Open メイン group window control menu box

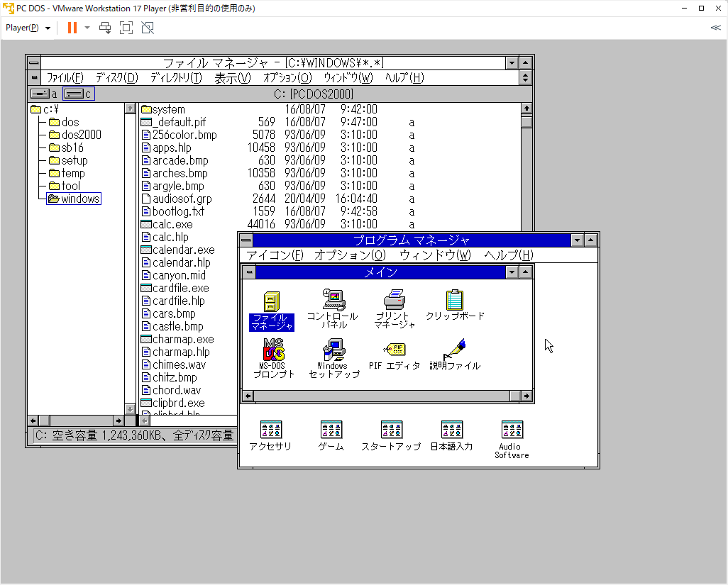[x=249, y=272]
